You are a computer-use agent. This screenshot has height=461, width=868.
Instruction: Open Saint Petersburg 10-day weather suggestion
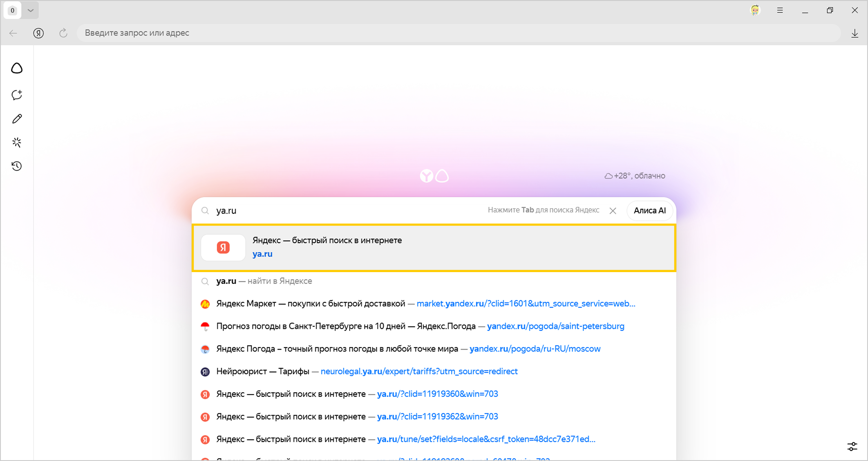tap(434, 326)
